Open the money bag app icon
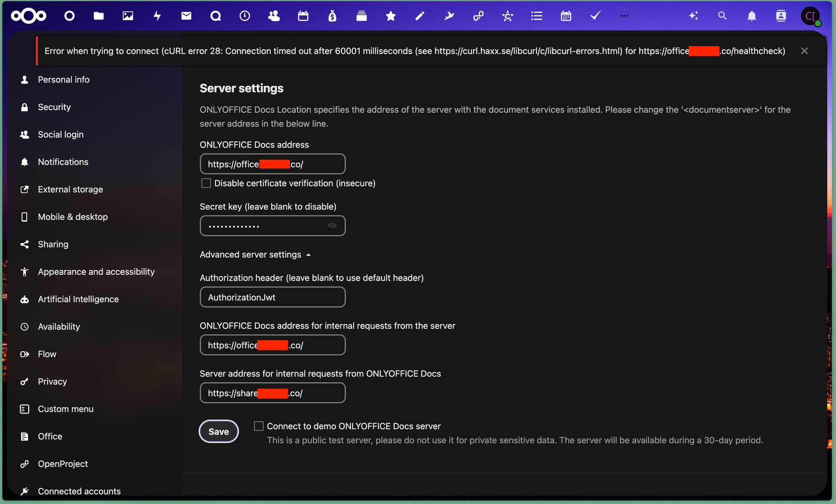The width and height of the screenshot is (836, 504). click(x=332, y=16)
